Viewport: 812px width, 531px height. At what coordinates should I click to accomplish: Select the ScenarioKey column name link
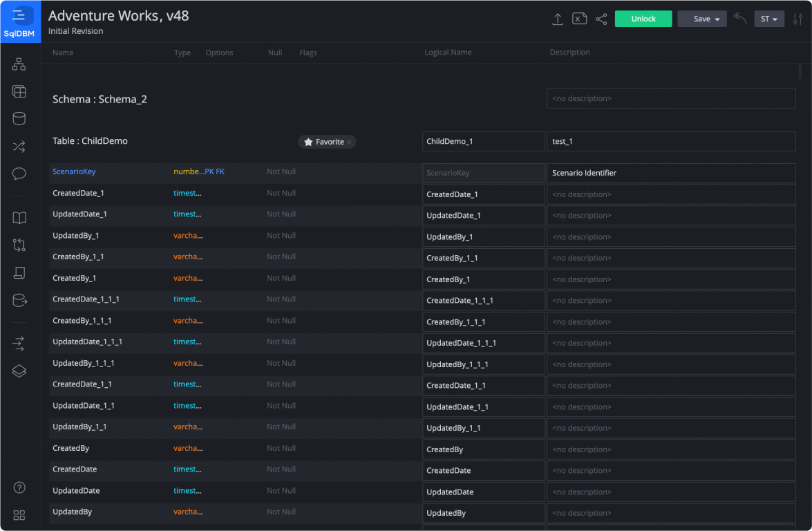click(x=74, y=171)
